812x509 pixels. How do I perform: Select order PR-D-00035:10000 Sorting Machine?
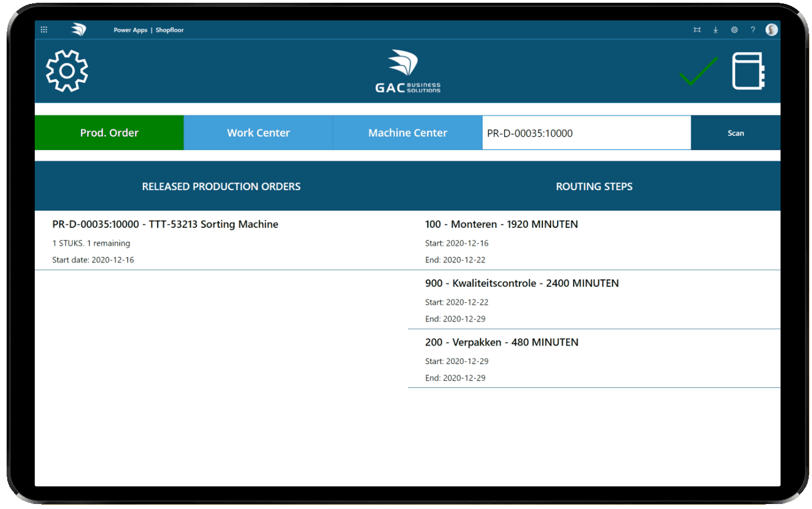(x=221, y=240)
